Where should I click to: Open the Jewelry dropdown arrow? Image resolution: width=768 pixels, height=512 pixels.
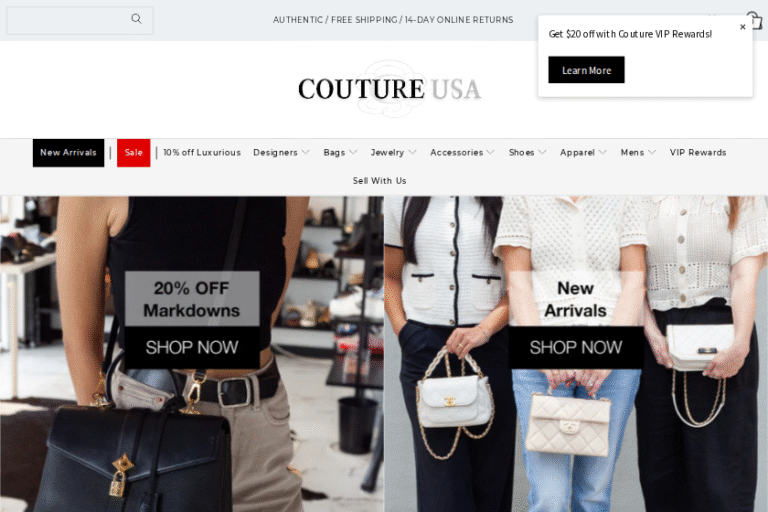[412, 152]
